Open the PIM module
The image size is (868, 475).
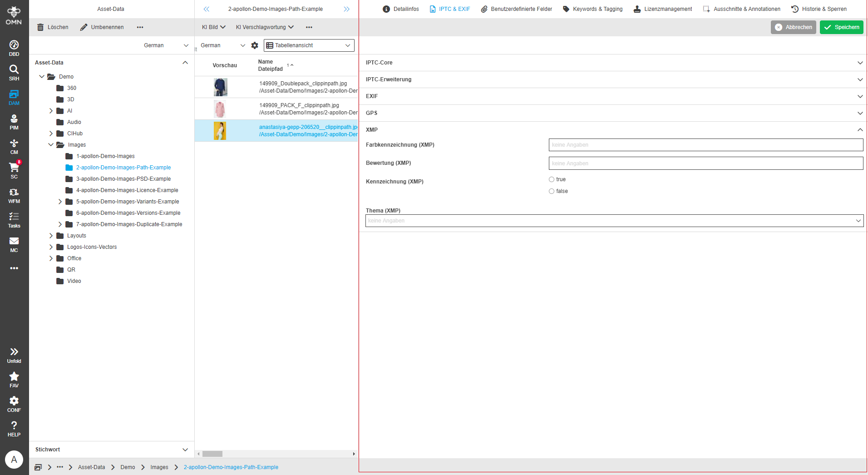pos(14,122)
